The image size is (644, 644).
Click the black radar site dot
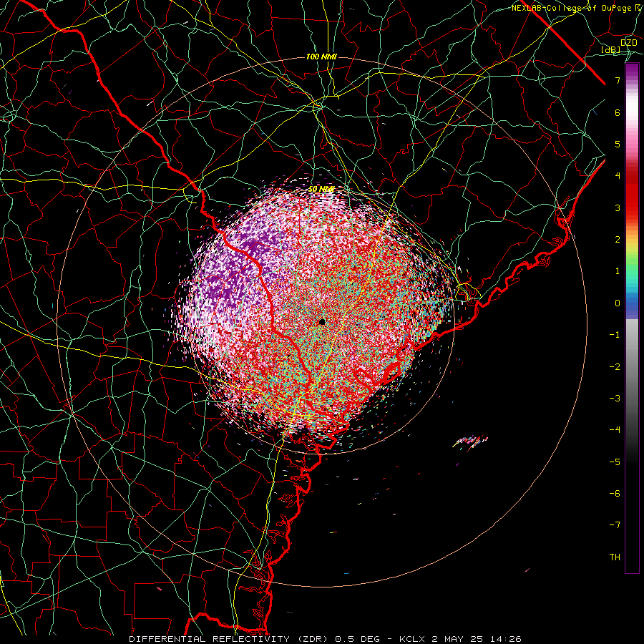coord(322,322)
